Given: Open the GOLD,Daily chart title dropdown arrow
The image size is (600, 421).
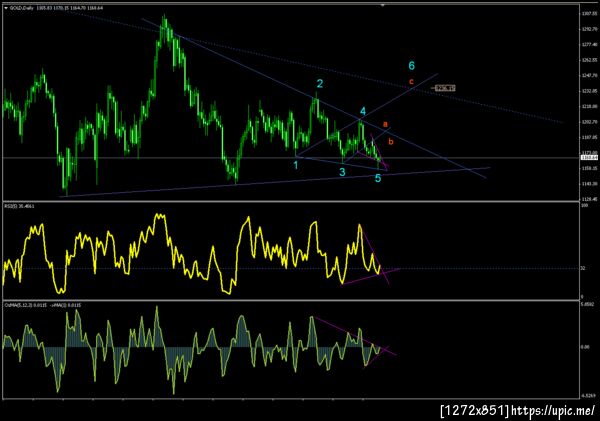Looking at the screenshot, I should pyautogui.click(x=6, y=8).
